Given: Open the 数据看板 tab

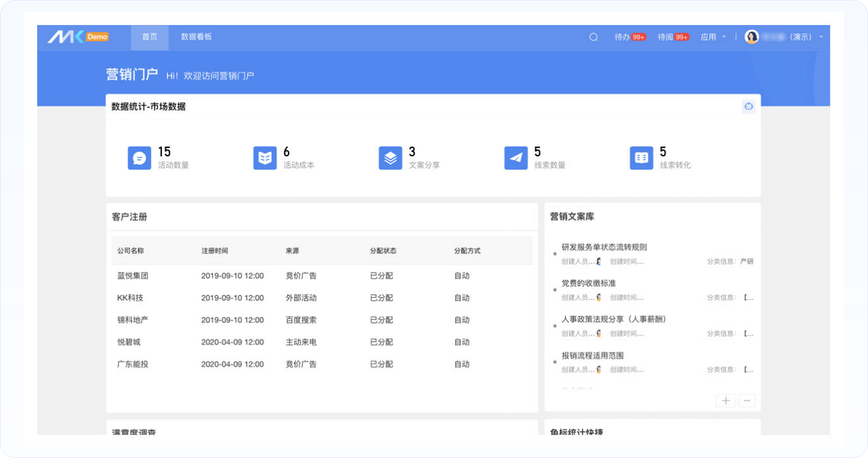Looking at the screenshot, I should [x=197, y=37].
